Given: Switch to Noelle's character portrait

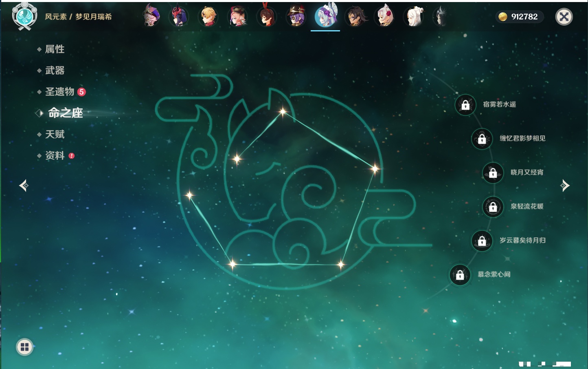Looking at the screenshot, I should tap(384, 17).
